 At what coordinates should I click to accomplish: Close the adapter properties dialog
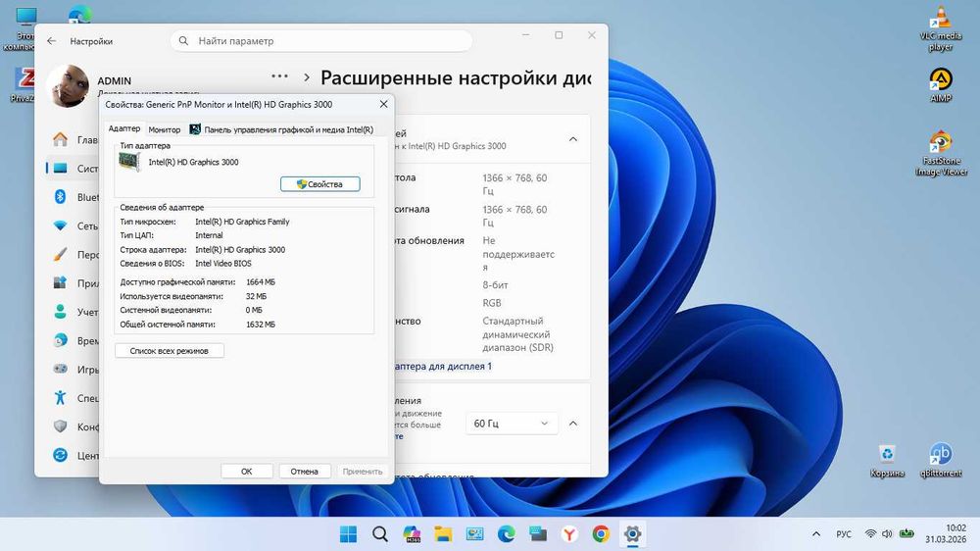[x=384, y=105]
